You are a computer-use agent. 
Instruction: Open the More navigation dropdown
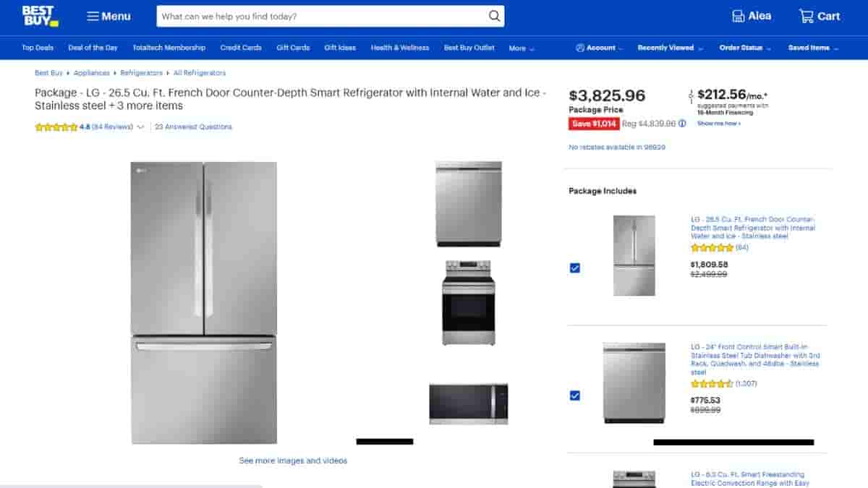coord(522,48)
